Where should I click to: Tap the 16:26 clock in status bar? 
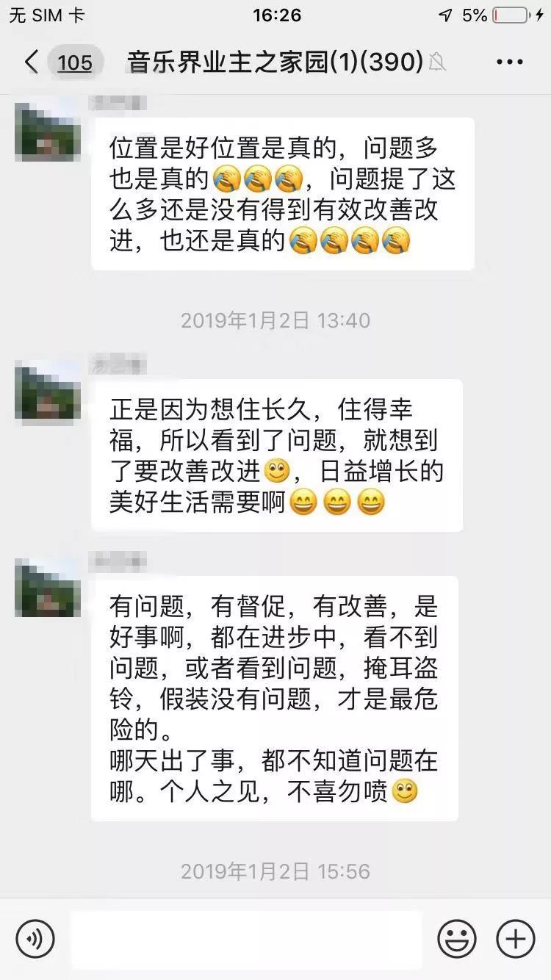pyautogui.click(x=277, y=15)
